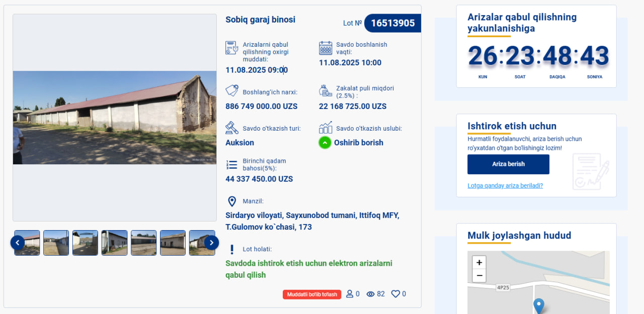
Task: Click the map location marker
Action: (539, 306)
